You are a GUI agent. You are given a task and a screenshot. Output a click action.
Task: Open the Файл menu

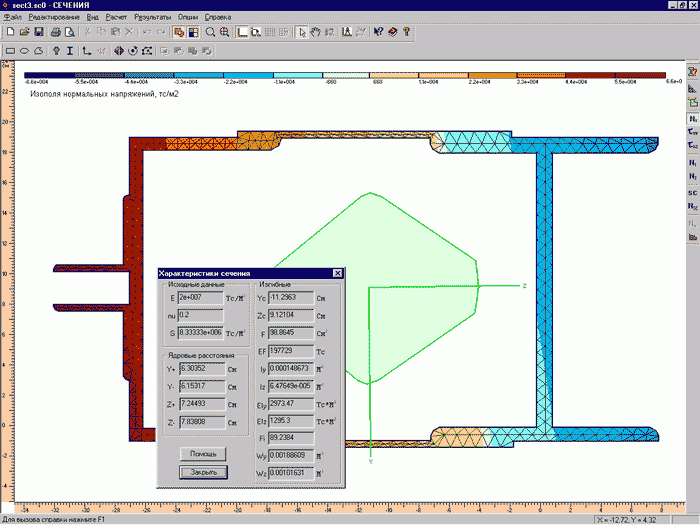point(13,18)
